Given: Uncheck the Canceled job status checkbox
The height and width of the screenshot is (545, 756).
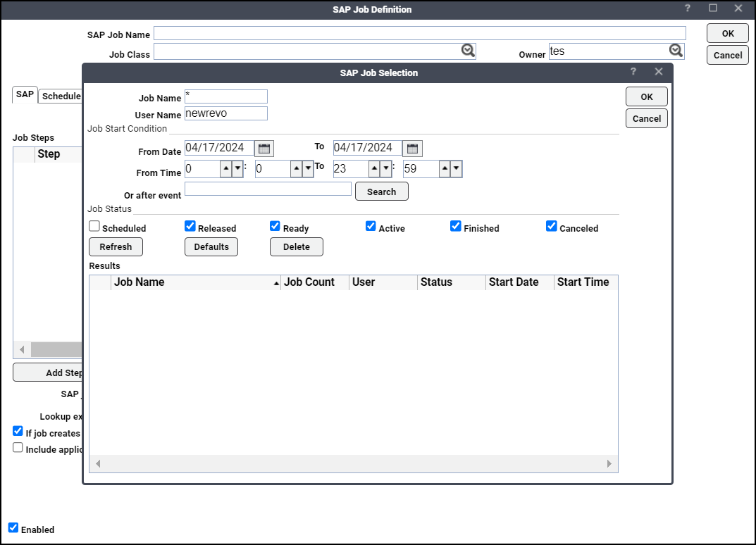Looking at the screenshot, I should click(x=552, y=227).
